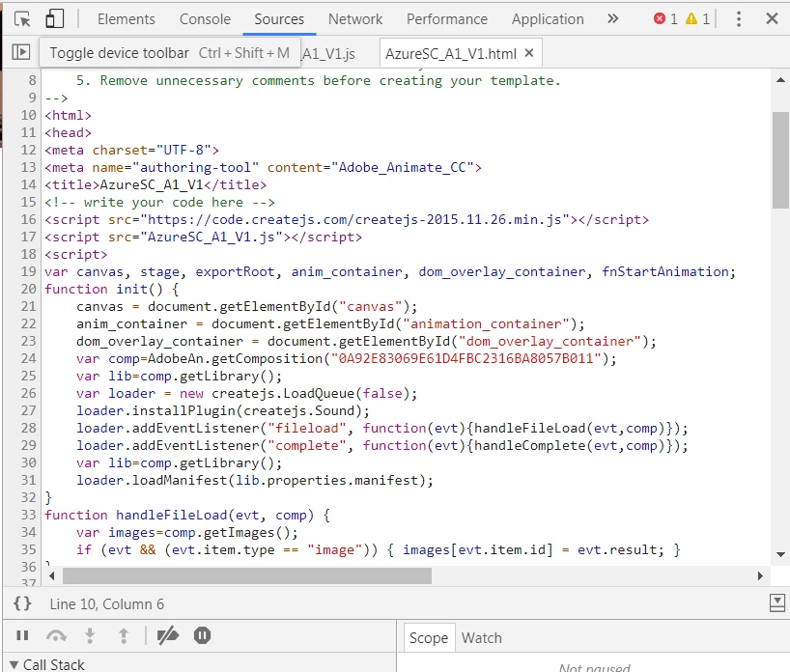Click the horizontal scrollbar right arrow
Image resolution: width=790 pixels, height=672 pixels.
tap(760, 575)
